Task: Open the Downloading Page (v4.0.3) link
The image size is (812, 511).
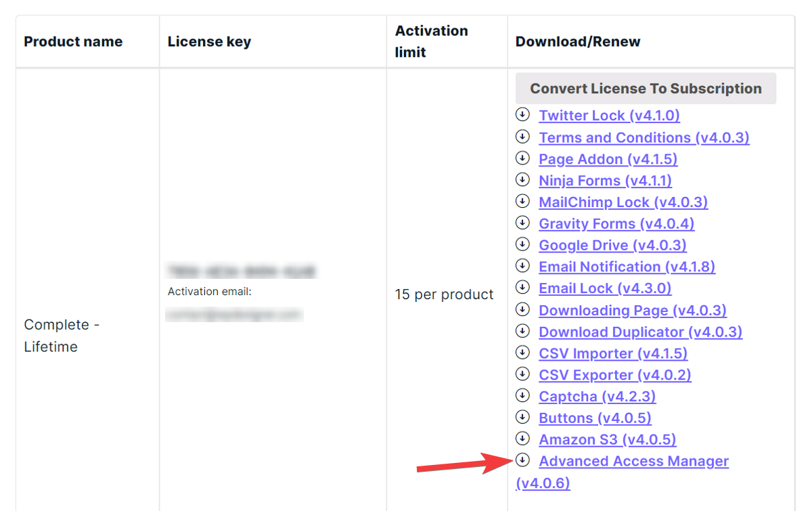Action: point(632,311)
